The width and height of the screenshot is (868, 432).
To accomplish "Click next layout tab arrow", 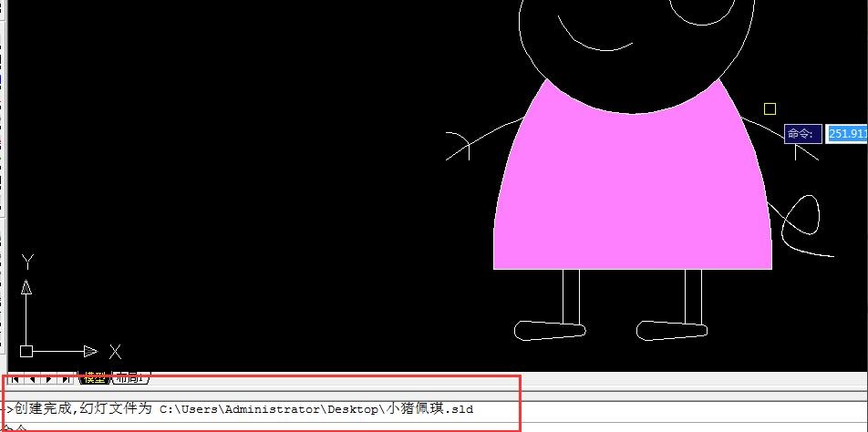I will click(49, 379).
